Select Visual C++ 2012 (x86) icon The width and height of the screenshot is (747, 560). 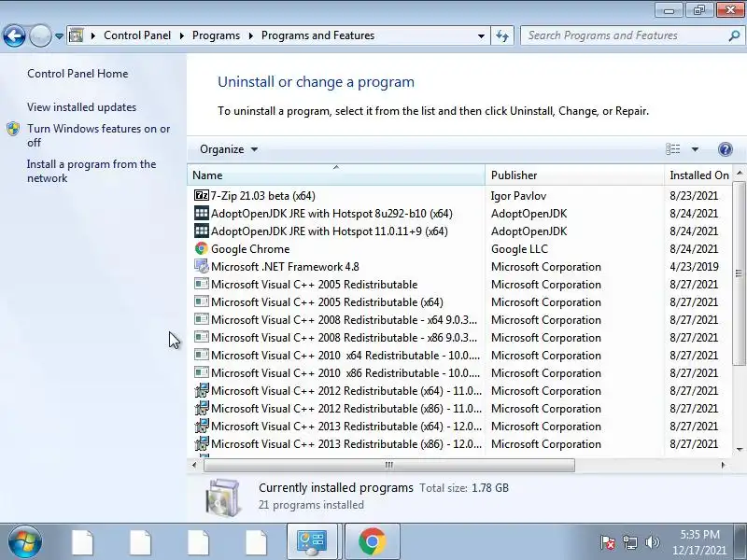pyautogui.click(x=202, y=408)
